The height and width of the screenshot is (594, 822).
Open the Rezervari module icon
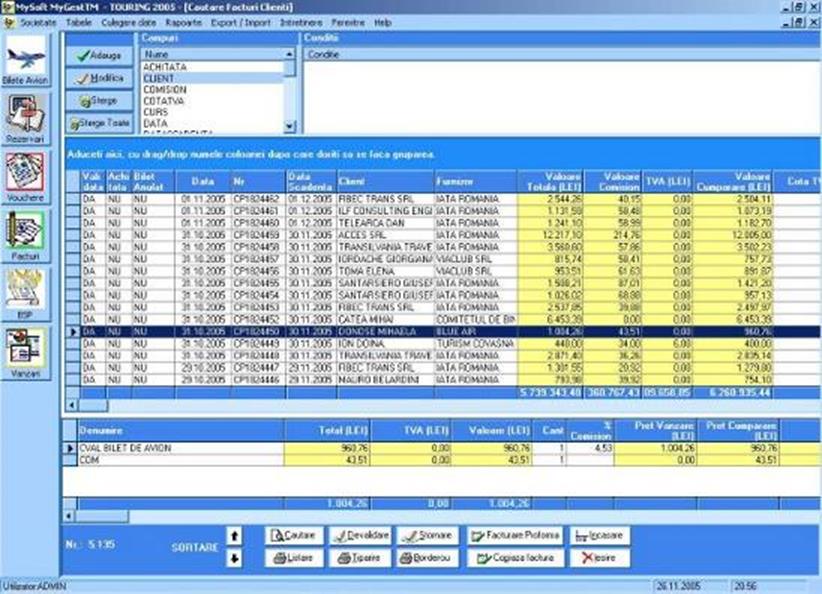pos(25,119)
